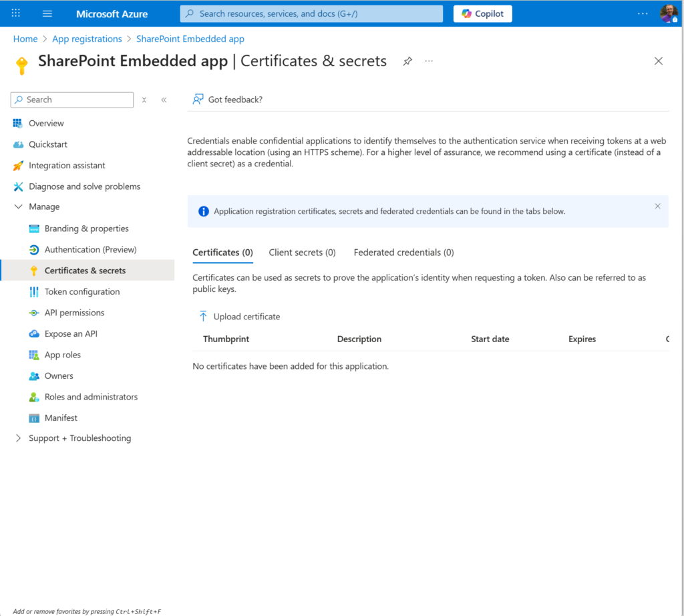Screen dimensions: 684x616
Task: Click the Token configuration icon
Action: [x=34, y=292]
